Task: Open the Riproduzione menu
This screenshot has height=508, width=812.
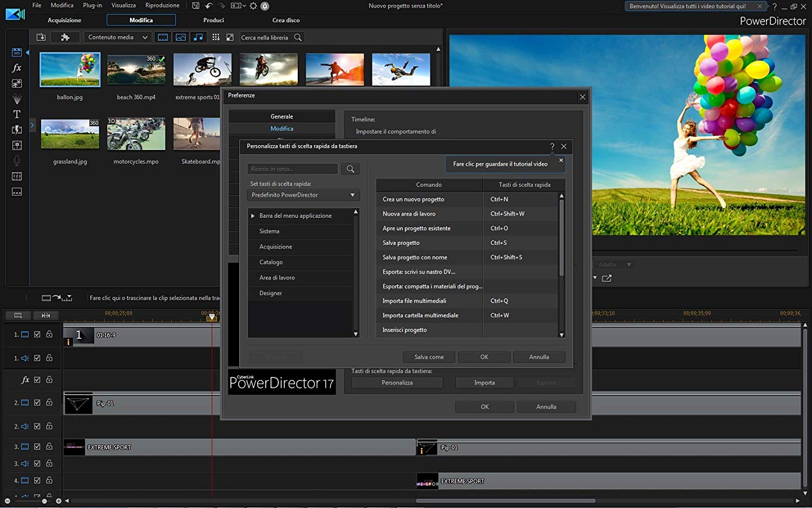Action: (162, 5)
